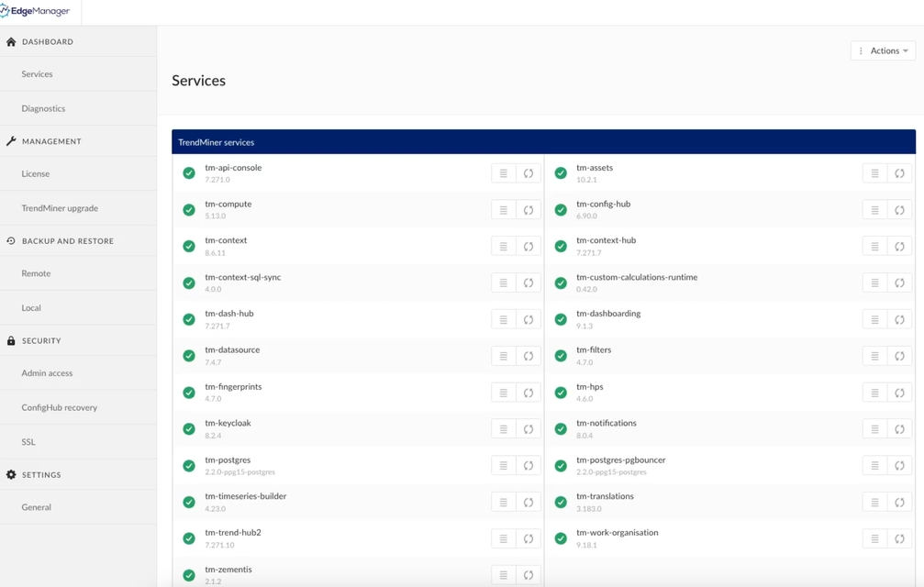
Task: Open logs icon for tm-notifications
Action: pos(874,429)
